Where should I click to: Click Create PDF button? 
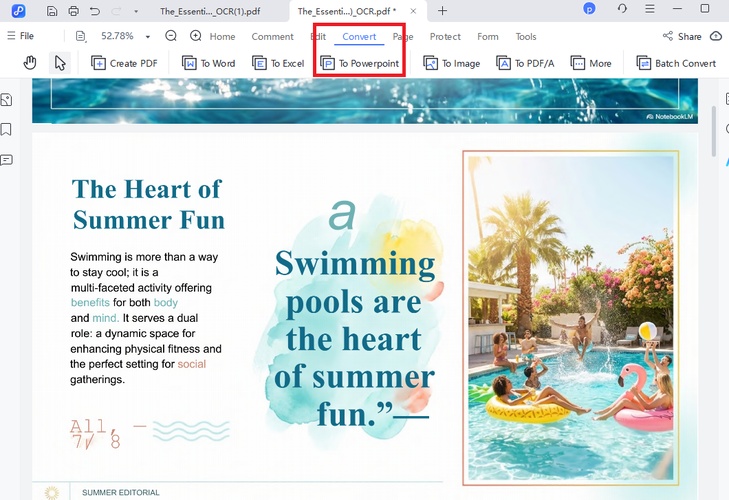coord(124,63)
